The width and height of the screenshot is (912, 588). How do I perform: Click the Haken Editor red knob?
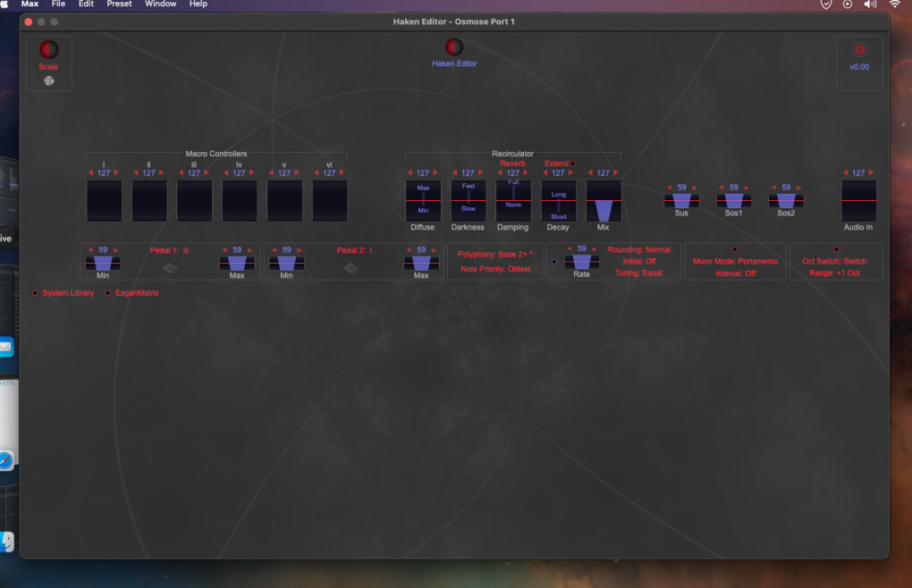tap(454, 47)
